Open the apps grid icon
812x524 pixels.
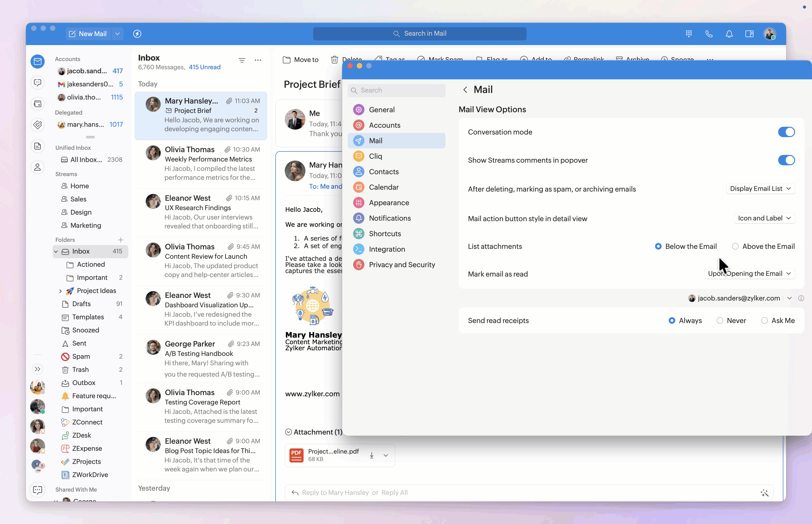coord(689,34)
